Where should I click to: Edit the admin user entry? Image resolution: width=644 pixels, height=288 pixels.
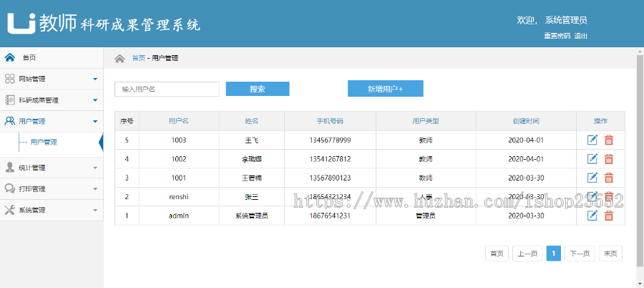(x=592, y=215)
